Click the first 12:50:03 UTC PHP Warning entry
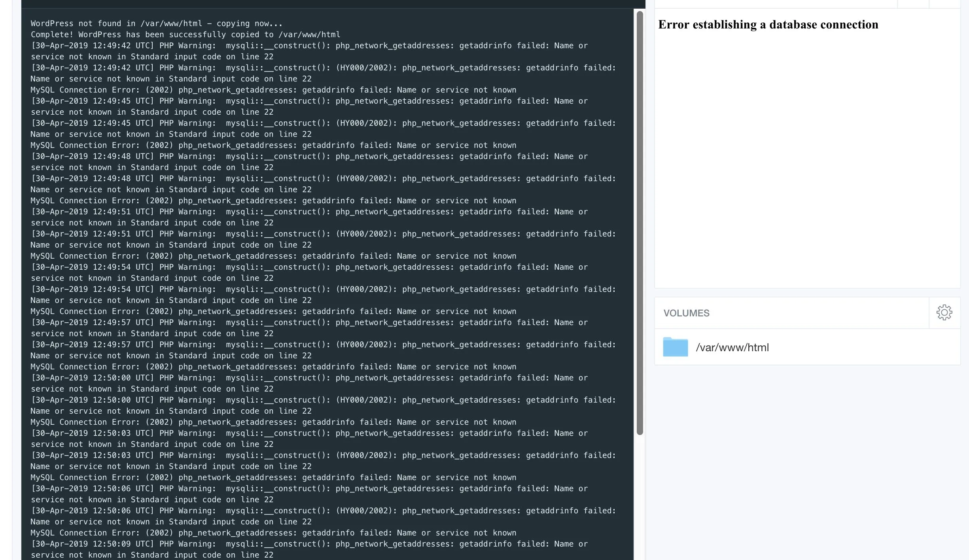969x560 pixels. tap(308, 433)
